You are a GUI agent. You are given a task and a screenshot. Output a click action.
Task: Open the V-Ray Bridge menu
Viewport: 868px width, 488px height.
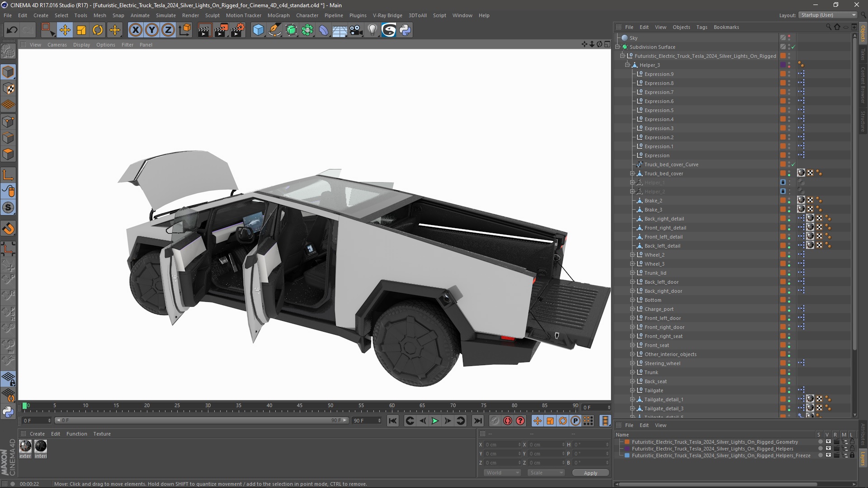pos(387,15)
